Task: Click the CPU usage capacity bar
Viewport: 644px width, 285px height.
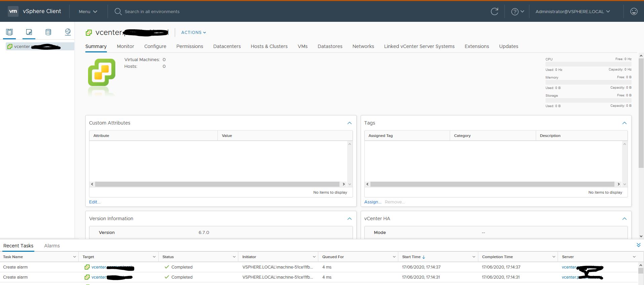Action: coord(588,64)
